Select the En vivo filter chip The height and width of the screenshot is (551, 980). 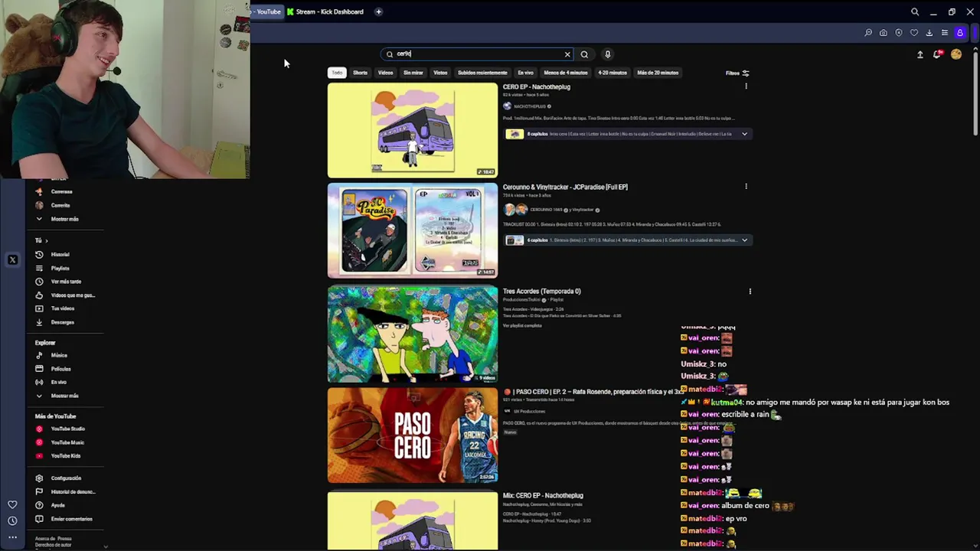click(525, 73)
